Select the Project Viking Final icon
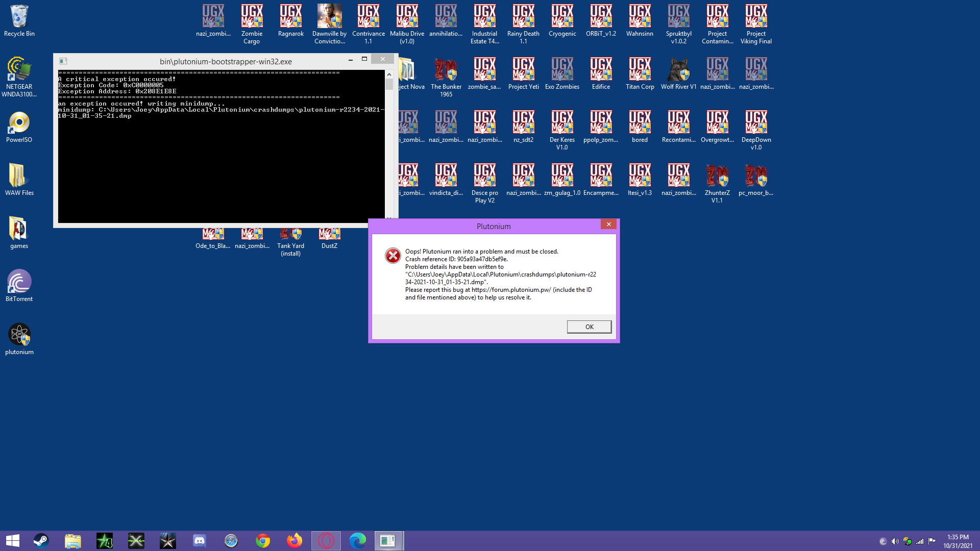 [x=756, y=24]
